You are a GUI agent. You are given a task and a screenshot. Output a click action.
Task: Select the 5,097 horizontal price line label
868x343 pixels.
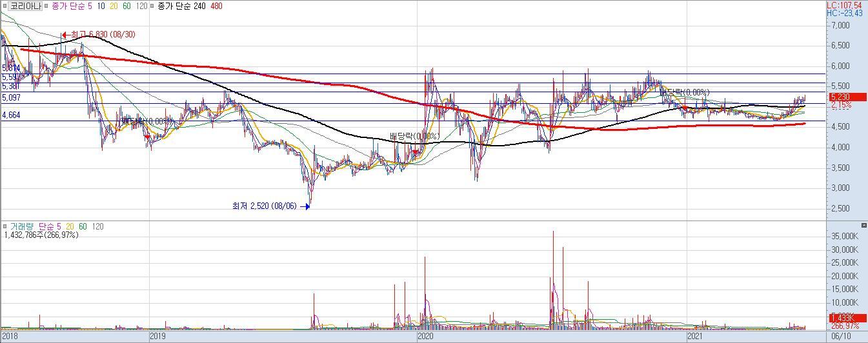click(x=12, y=97)
